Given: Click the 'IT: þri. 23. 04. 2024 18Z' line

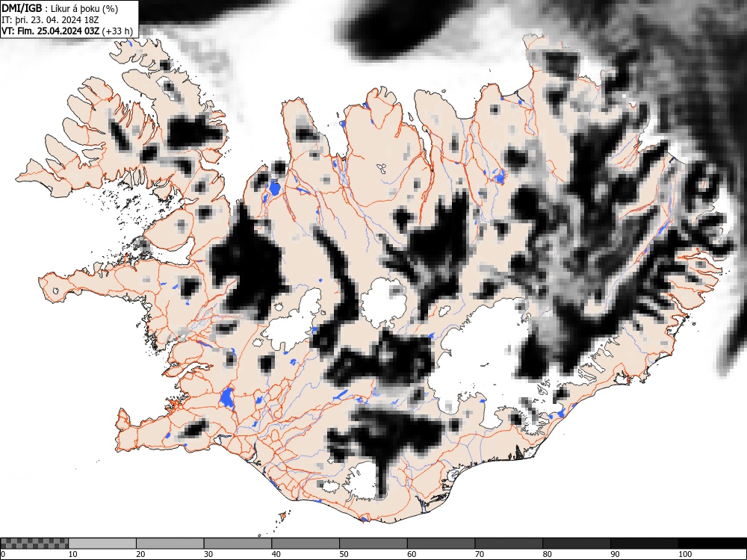Looking at the screenshot, I should [x=51, y=20].
